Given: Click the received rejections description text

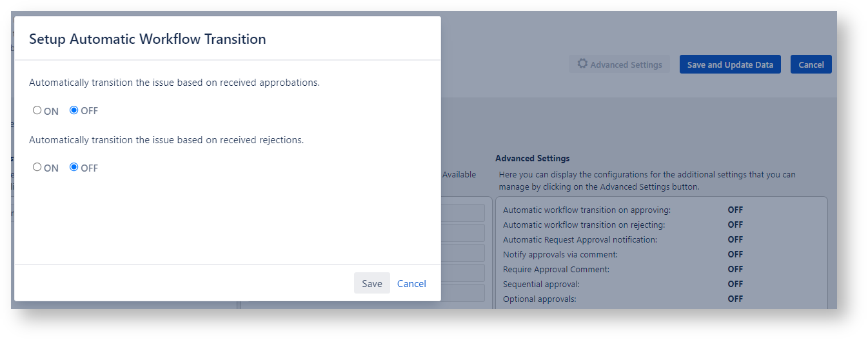Looking at the screenshot, I should 166,139.
